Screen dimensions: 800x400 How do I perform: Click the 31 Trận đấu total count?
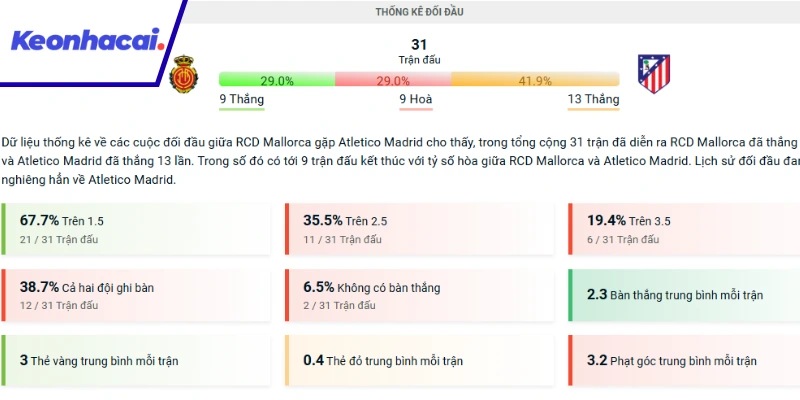[x=419, y=51]
